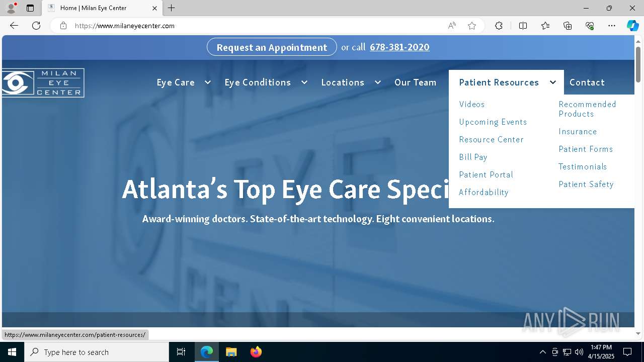
Task: Open the Read aloud icon in the address bar
Action: coord(452,26)
